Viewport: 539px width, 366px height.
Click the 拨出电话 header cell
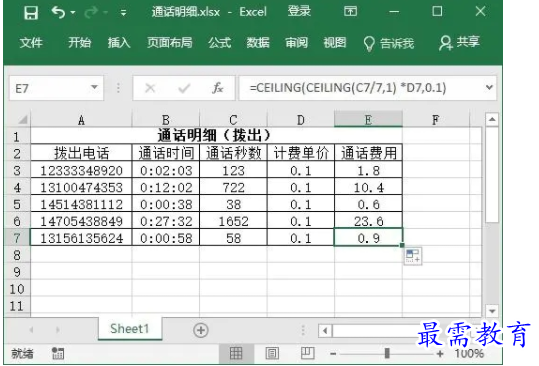tap(81, 153)
